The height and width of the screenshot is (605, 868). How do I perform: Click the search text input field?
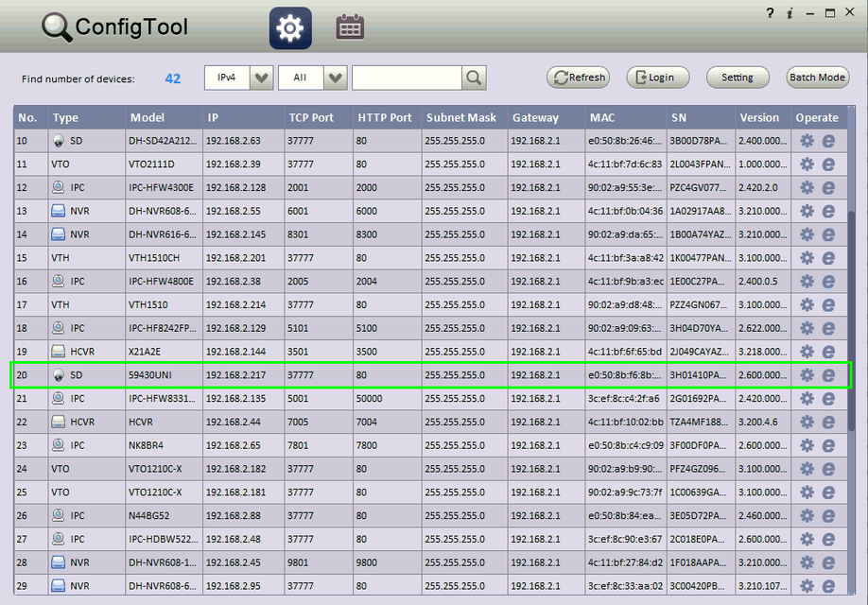tap(407, 78)
